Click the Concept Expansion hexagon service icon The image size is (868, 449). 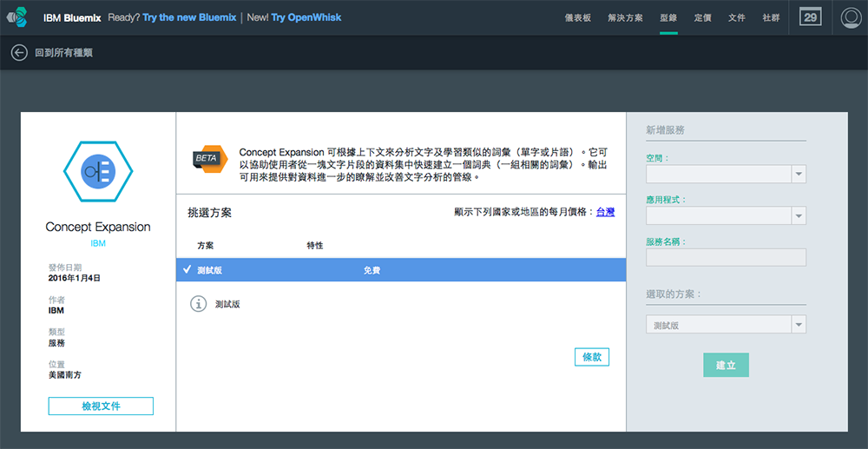point(98,172)
